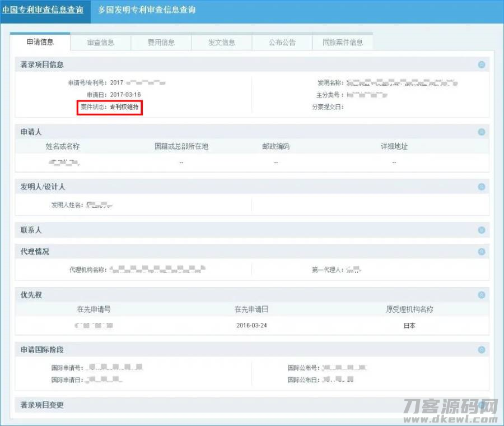The height and width of the screenshot is (426, 504).
Task: Click the collapse icon on the 申请人 section
Action: pos(482,132)
